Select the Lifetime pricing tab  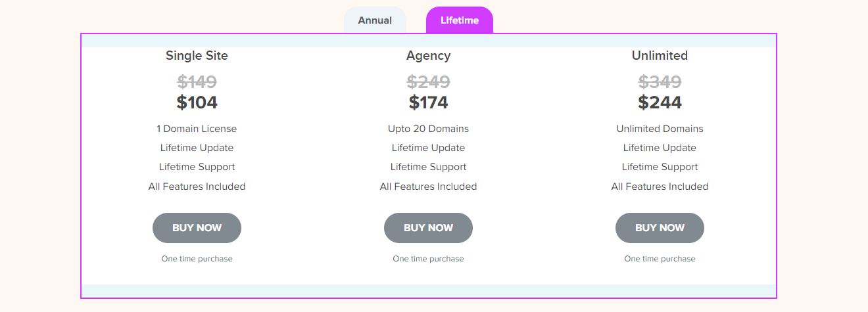point(460,20)
